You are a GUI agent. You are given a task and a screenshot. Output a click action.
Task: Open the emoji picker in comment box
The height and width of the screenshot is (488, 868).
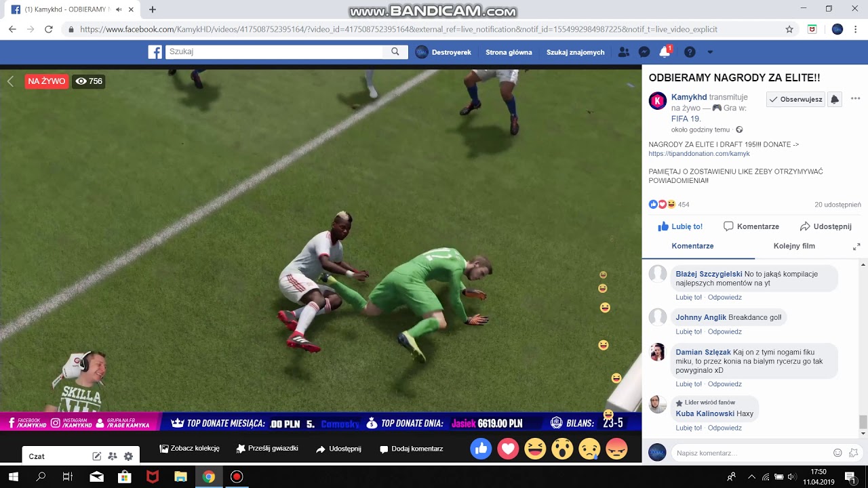point(837,453)
